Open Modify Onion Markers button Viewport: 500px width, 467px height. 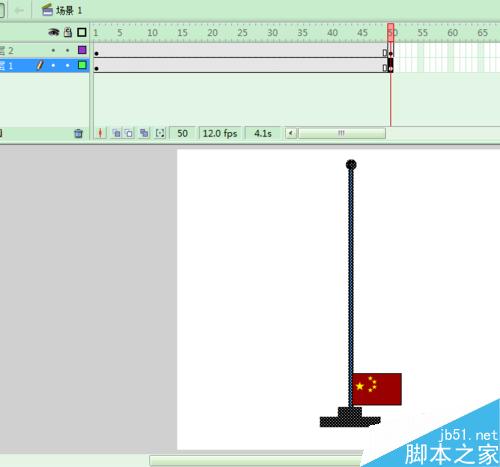point(160,133)
